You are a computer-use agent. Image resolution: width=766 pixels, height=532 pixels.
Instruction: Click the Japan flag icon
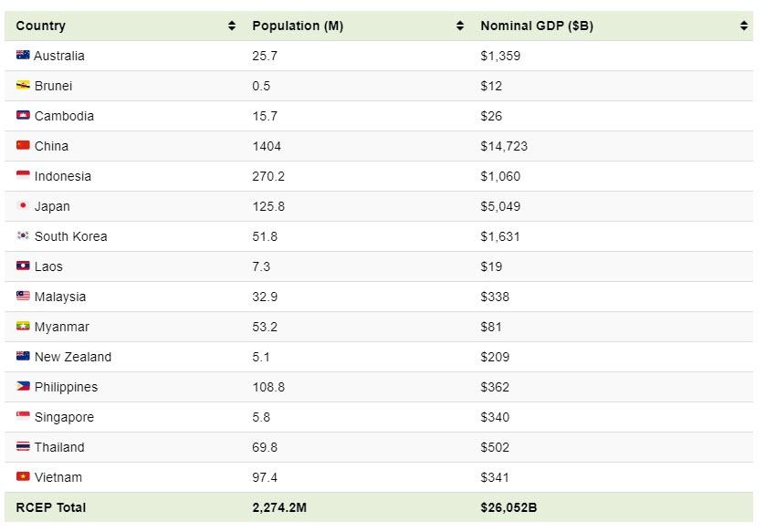(23, 206)
